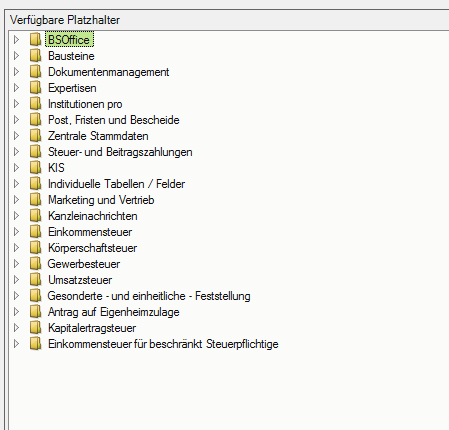Expand Individuelle Tabellen / Felder node
Image resolution: width=449 pixels, height=430 pixels.
tap(16, 184)
